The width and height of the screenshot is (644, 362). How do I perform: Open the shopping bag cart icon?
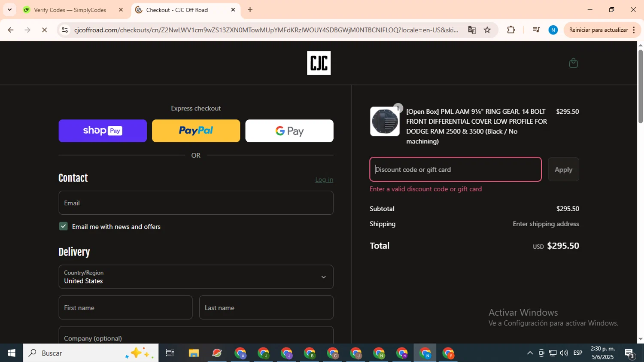pos(573,63)
